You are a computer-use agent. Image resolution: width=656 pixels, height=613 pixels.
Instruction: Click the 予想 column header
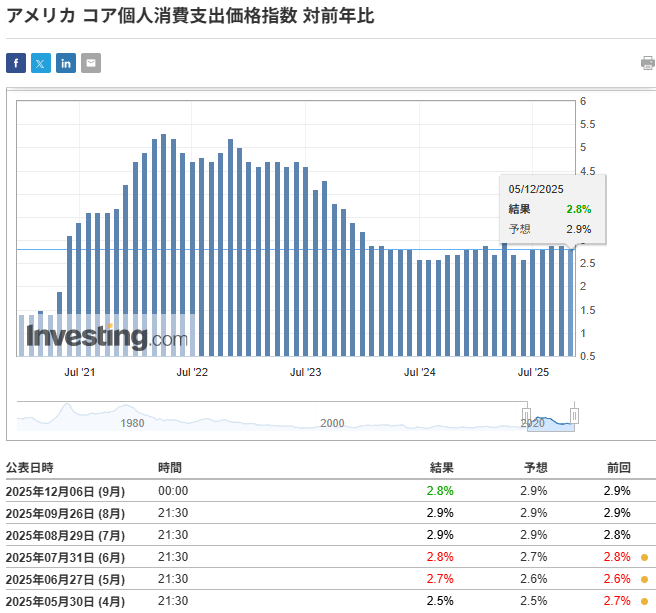coord(535,468)
